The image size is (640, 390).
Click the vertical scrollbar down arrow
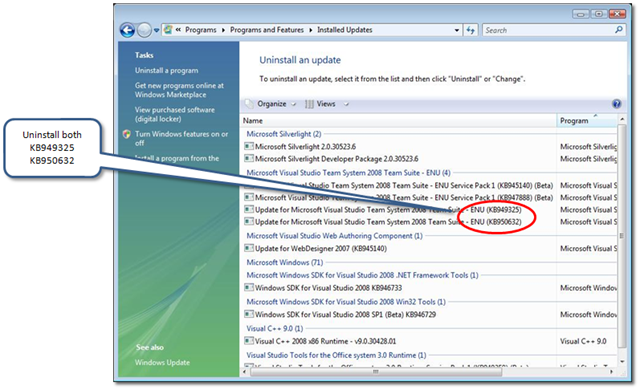(622, 361)
